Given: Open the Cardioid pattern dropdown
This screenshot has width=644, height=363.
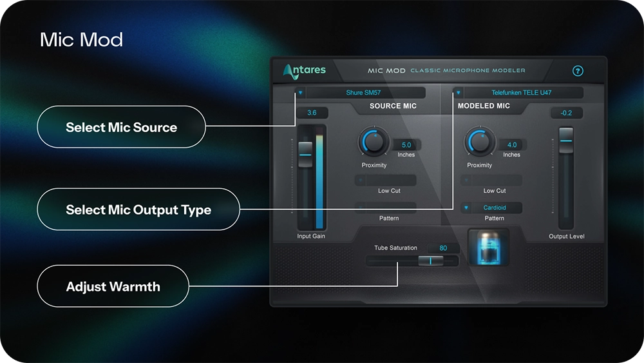Looking at the screenshot, I should (491, 208).
